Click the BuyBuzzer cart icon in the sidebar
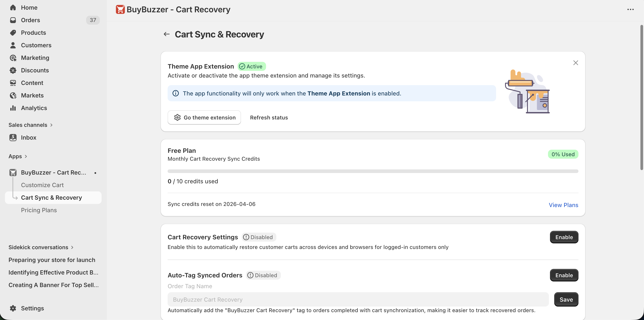Image resolution: width=644 pixels, height=320 pixels. (13, 172)
